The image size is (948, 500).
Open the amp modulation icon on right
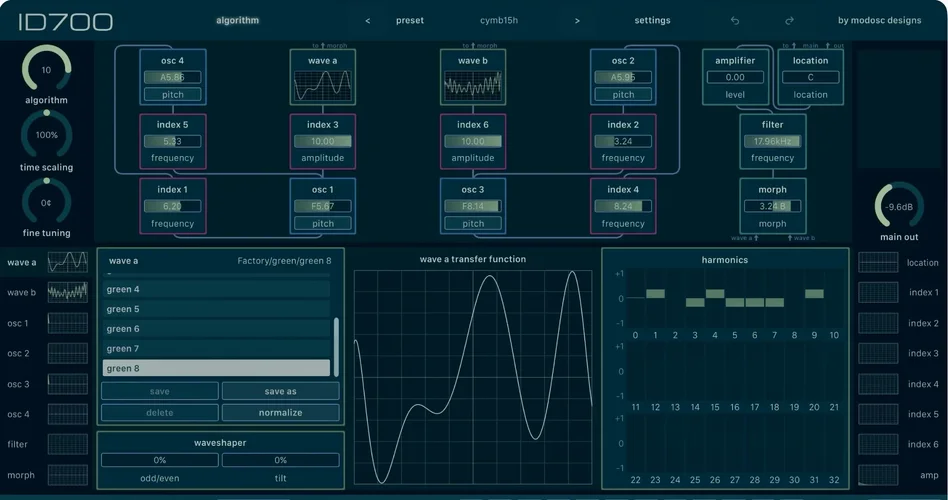pyautogui.click(x=879, y=474)
